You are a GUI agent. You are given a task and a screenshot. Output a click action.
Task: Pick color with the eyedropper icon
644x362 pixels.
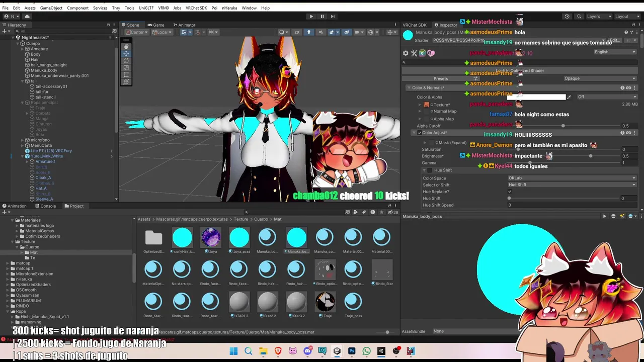click(569, 97)
